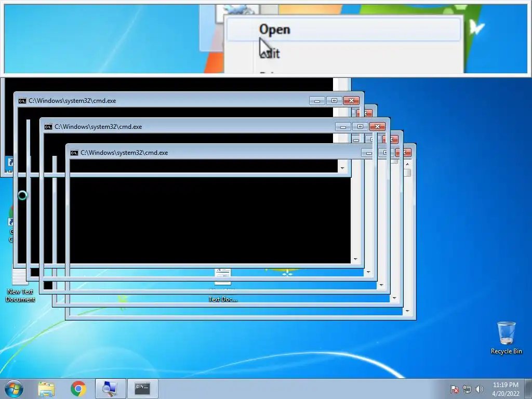Open the network tray icon
Viewport: 532px width, 399px height.
pos(467,389)
